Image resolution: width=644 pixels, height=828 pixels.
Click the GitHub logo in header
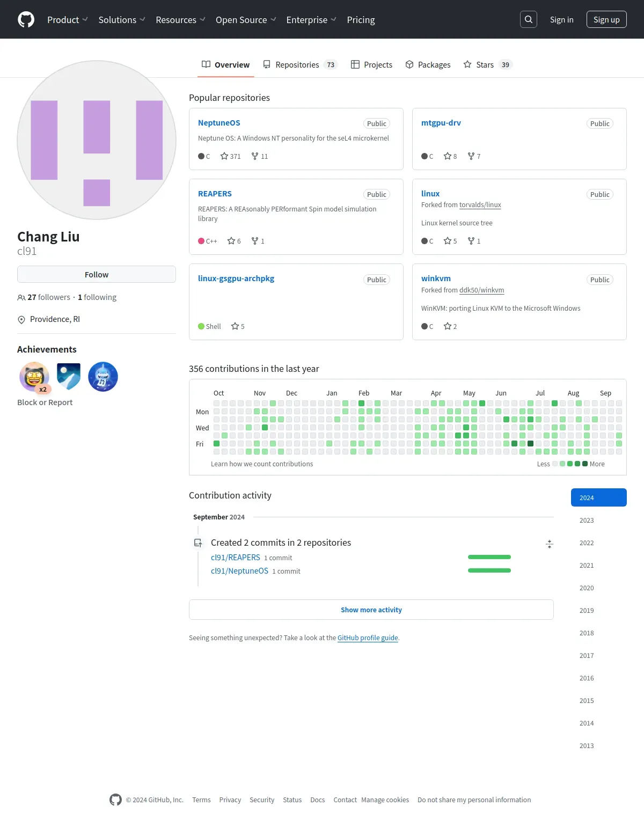(26, 19)
